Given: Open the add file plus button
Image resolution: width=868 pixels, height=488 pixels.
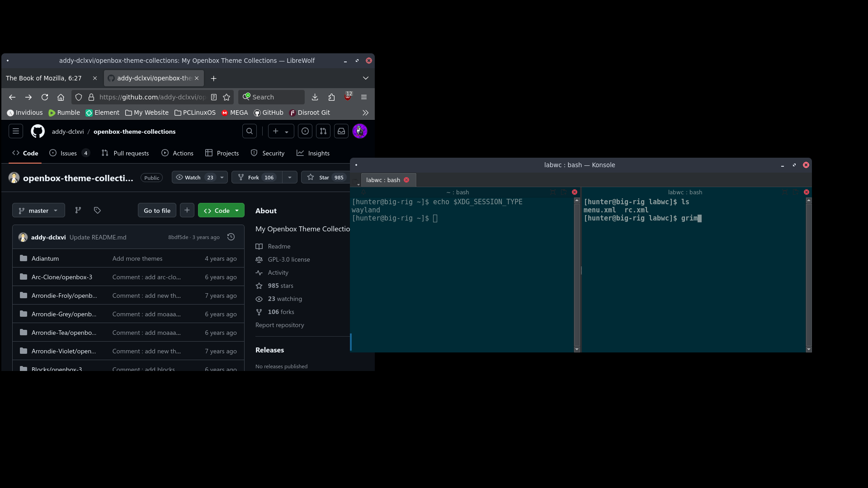Looking at the screenshot, I should click(187, 211).
